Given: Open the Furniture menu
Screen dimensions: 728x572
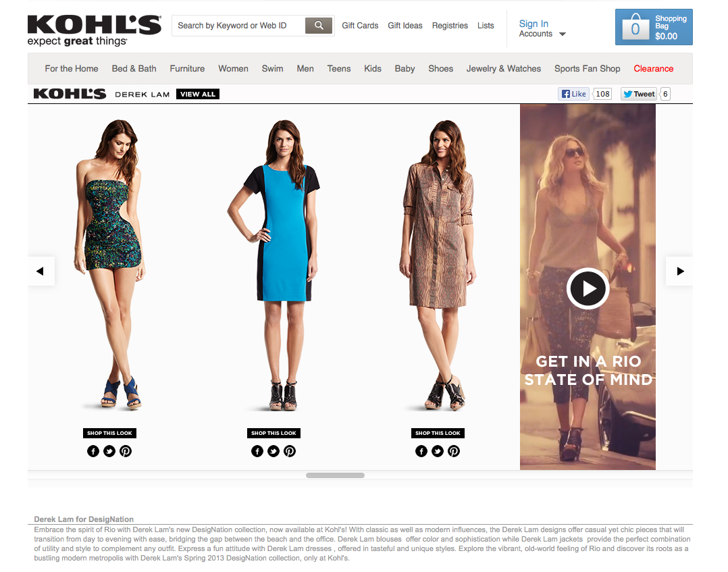Looking at the screenshot, I should coord(187,69).
